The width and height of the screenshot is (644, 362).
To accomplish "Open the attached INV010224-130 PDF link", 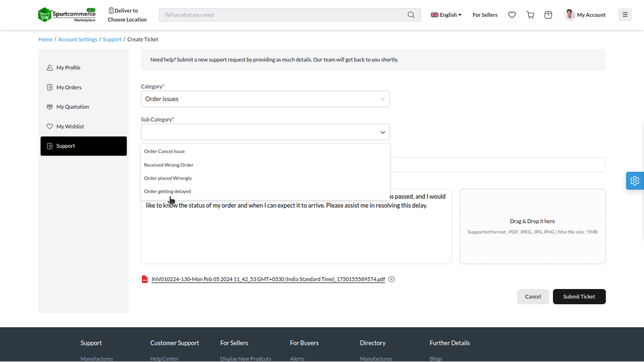I will 268,279.
